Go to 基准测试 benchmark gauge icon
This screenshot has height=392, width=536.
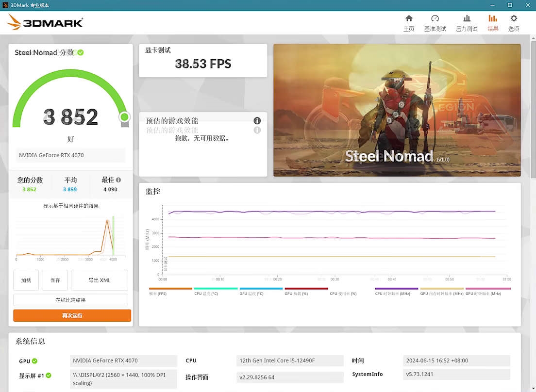[x=435, y=18]
